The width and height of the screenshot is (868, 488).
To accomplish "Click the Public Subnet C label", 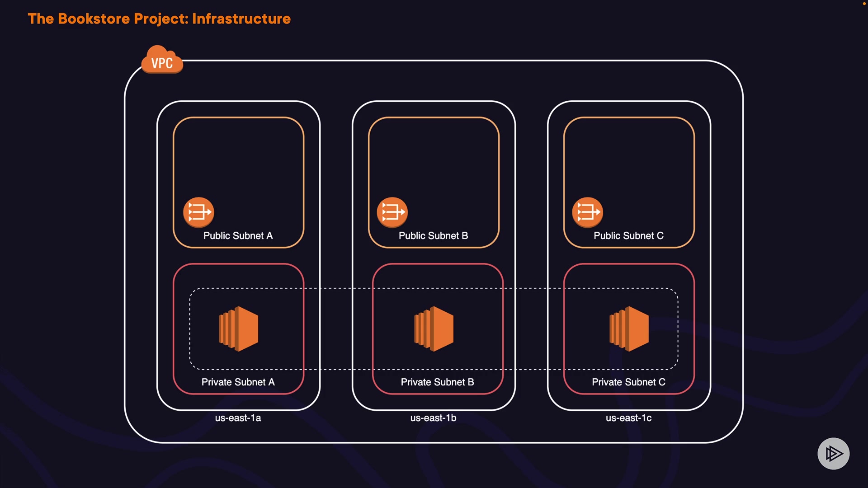I will pyautogui.click(x=628, y=236).
